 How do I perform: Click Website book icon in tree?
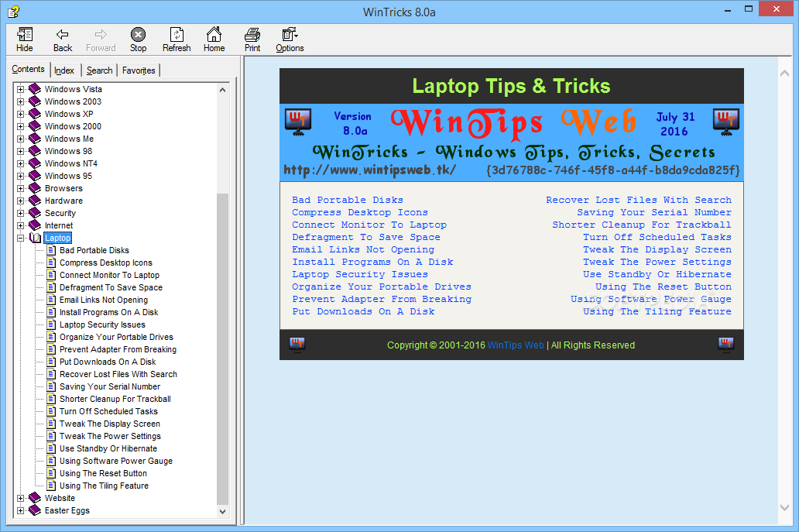pos(35,497)
